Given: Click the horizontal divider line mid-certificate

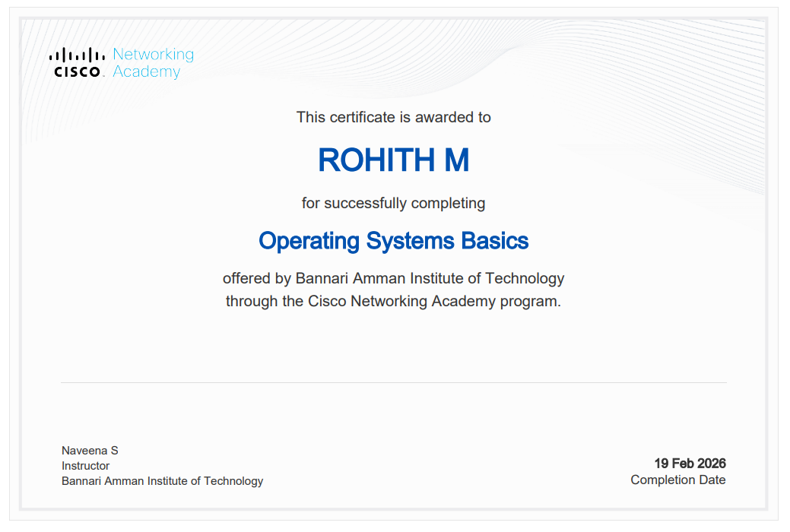Looking at the screenshot, I should point(395,379).
